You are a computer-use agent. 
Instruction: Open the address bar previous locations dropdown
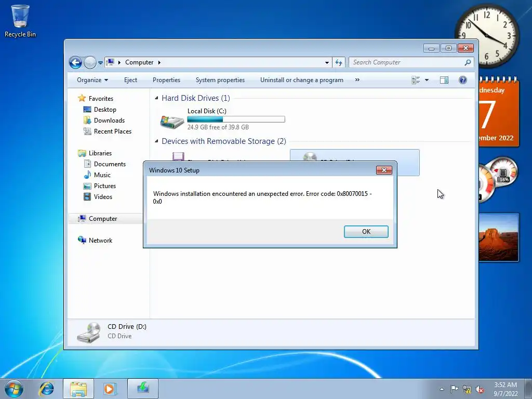(327, 62)
